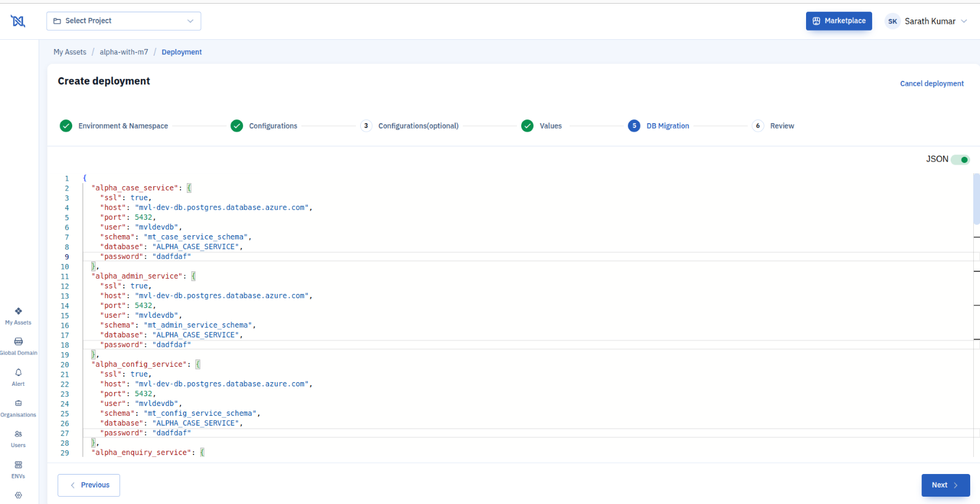
Task: Click the app logo in top-left corner
Action: tap(18, 21)
